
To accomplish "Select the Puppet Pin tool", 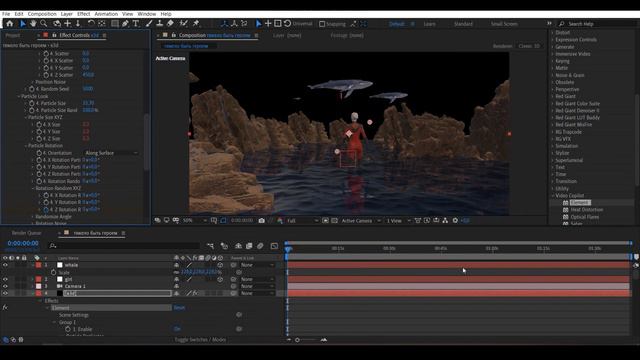I will [196, 24].
